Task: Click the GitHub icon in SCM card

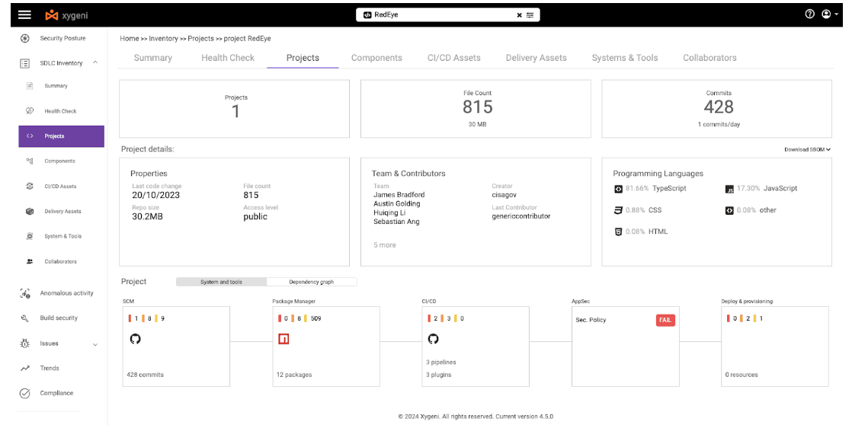Action: [x=135, y=339]
